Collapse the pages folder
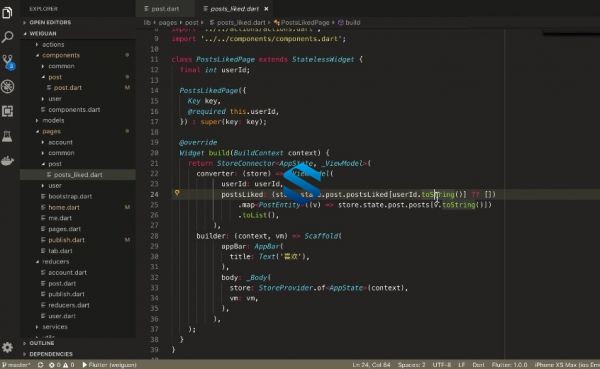Viewport: 600px width, 369px height. coord(51,131)
